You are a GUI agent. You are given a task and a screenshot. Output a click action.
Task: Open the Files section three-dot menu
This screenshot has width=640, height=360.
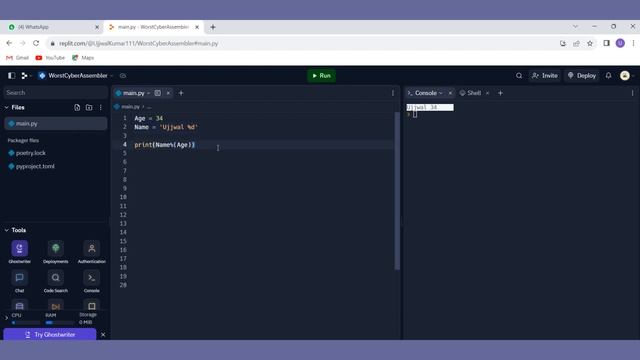[101, 107]
